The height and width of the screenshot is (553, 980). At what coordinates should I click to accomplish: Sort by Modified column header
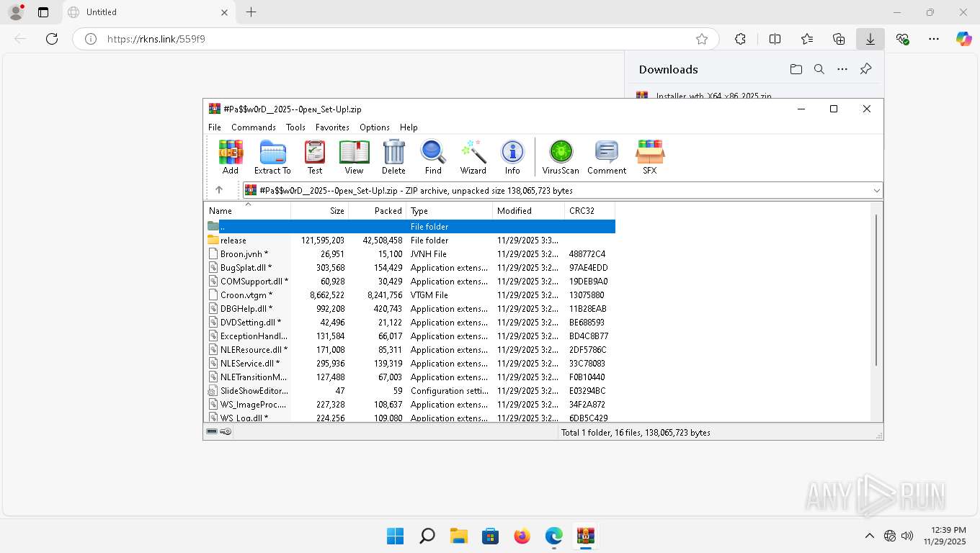pos(529,211)
